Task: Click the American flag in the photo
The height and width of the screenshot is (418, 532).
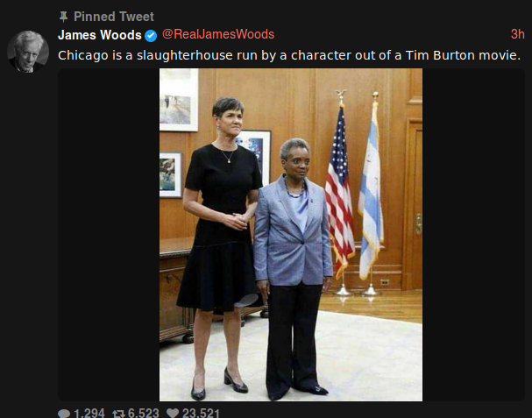Action: tap(340, 190)
